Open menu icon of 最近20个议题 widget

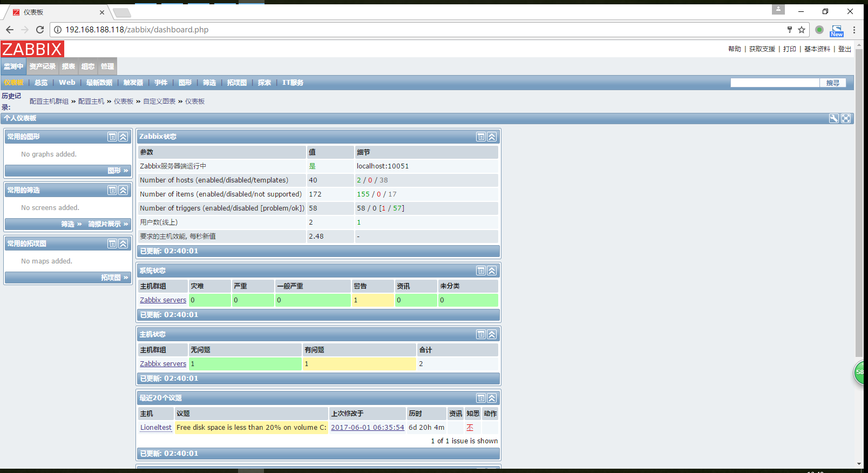[481, 398]
